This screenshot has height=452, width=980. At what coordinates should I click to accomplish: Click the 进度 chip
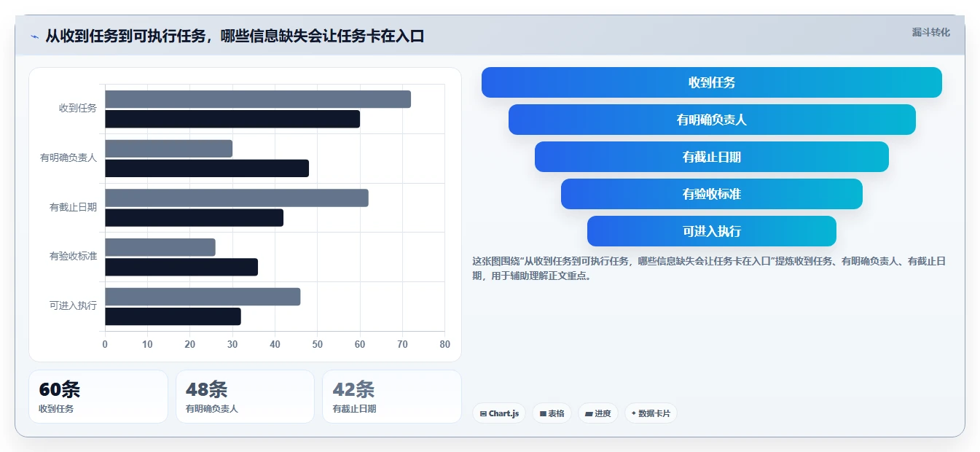pos(597,413)
